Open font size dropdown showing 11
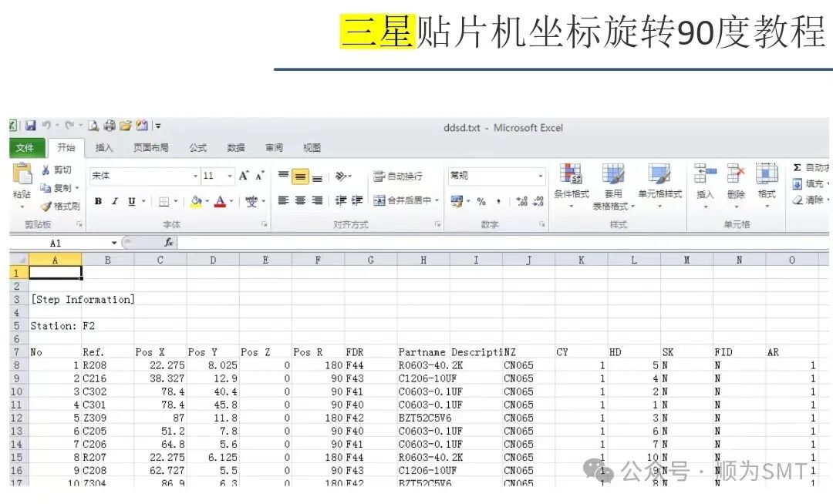This screenshot has height=504, width=833. (x=230, y=176)
